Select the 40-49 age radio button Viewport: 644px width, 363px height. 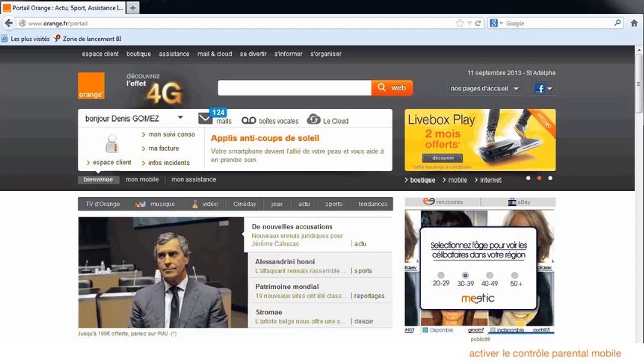pos(490,275)
